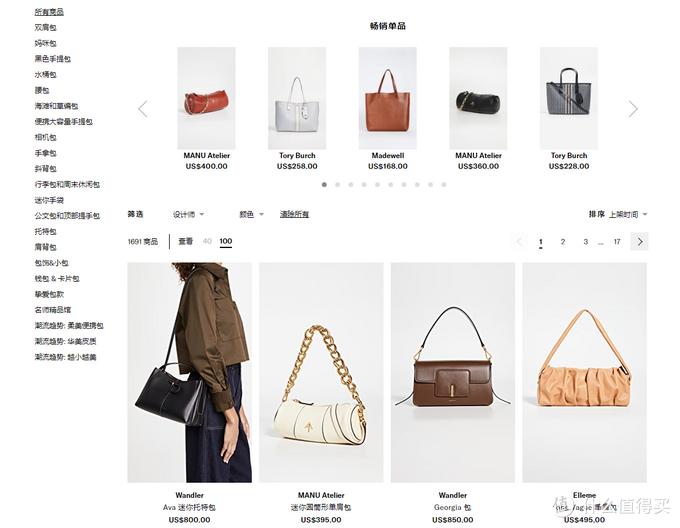
Task: Go to results page 2
Action: 563,241
